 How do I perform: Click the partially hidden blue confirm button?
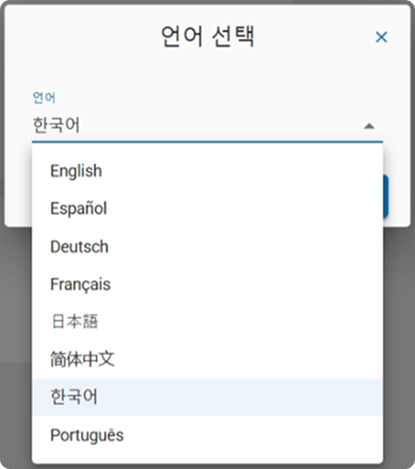386,196
